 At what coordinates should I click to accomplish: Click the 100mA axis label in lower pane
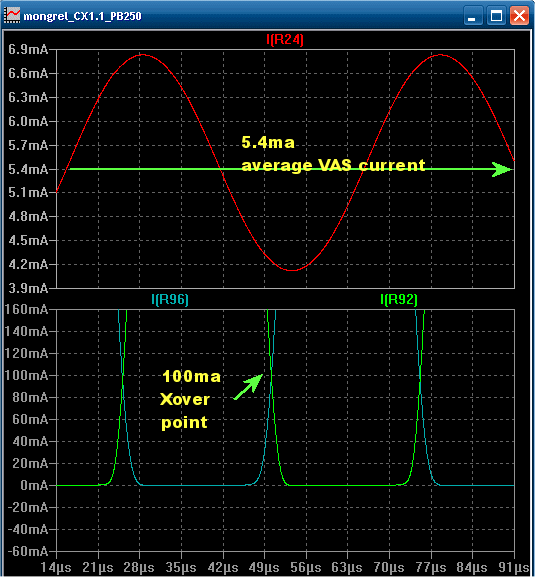click(x=26, y=375)
